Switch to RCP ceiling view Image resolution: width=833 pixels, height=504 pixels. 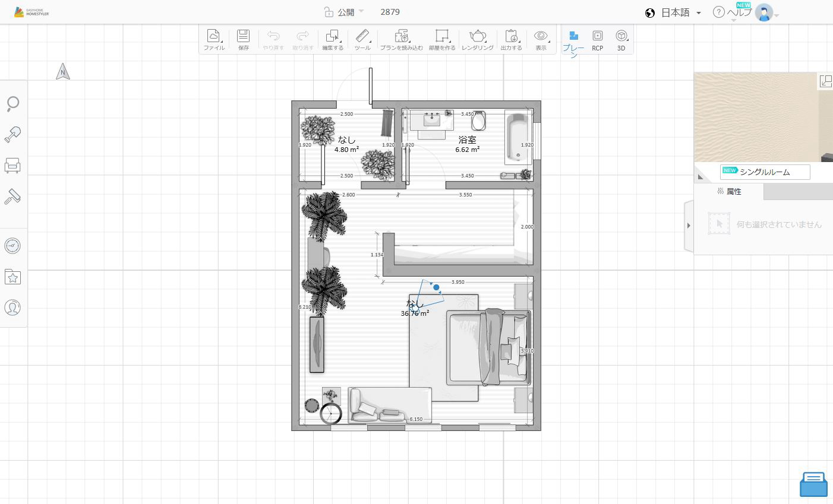tap(598, 40)
